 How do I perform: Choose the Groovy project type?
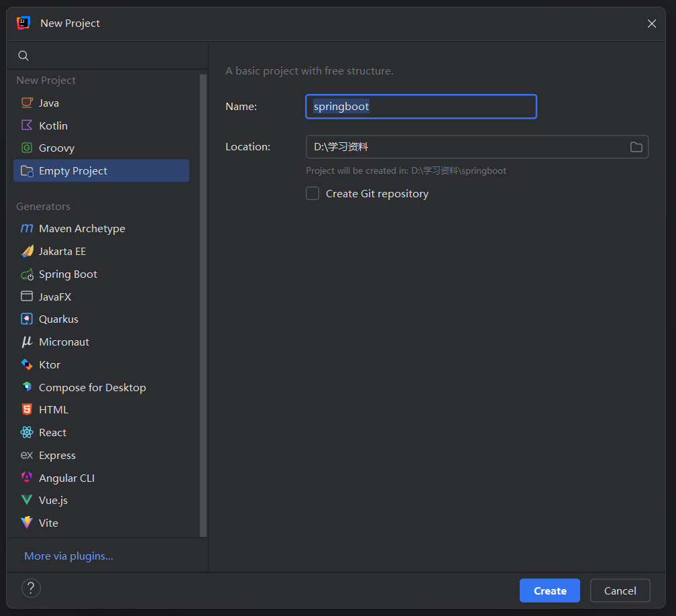click(x=101, y=148)
